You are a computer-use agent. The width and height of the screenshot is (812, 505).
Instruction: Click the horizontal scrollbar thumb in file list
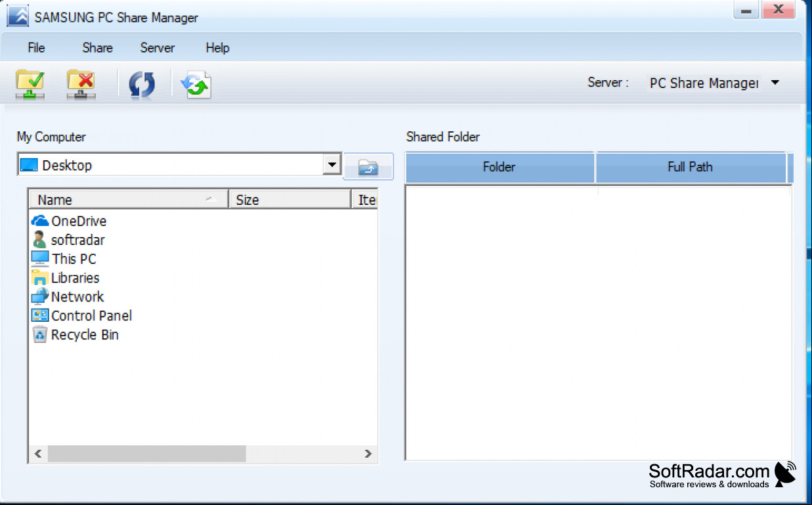[147, 454]
